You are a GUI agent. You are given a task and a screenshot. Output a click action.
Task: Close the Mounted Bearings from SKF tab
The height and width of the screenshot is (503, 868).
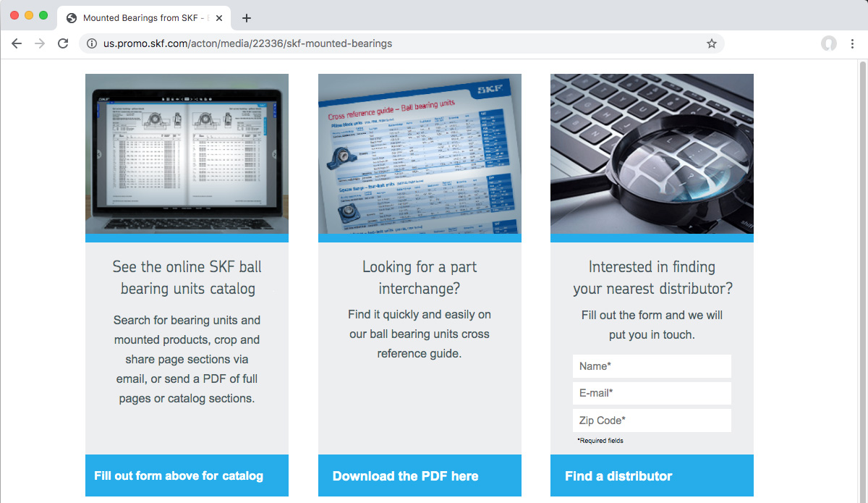pyautogui.click(x=220, y=18)
